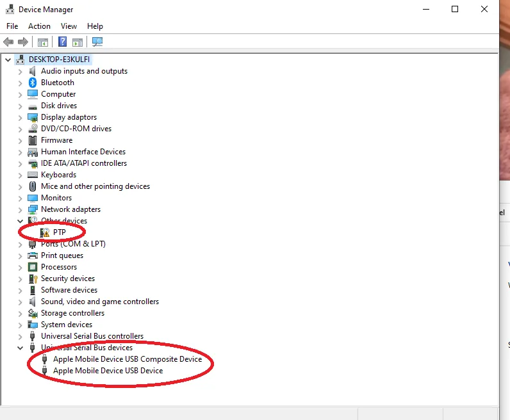Select Apple Mobile Device USB Composite Device
This screenshot has width=510, height=420.
point(128,359)
